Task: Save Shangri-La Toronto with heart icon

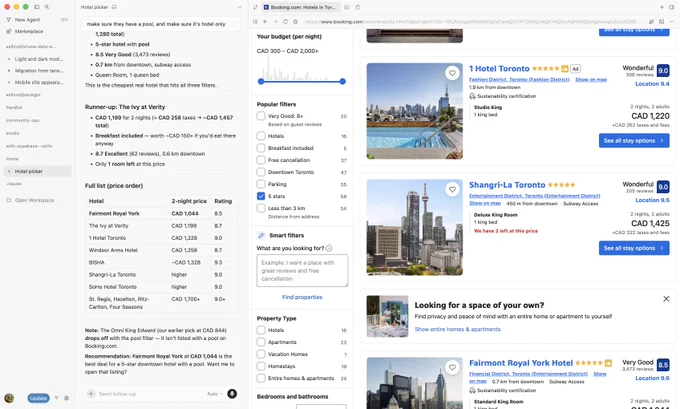Action: pyautogui.click(x=452, y=190)
